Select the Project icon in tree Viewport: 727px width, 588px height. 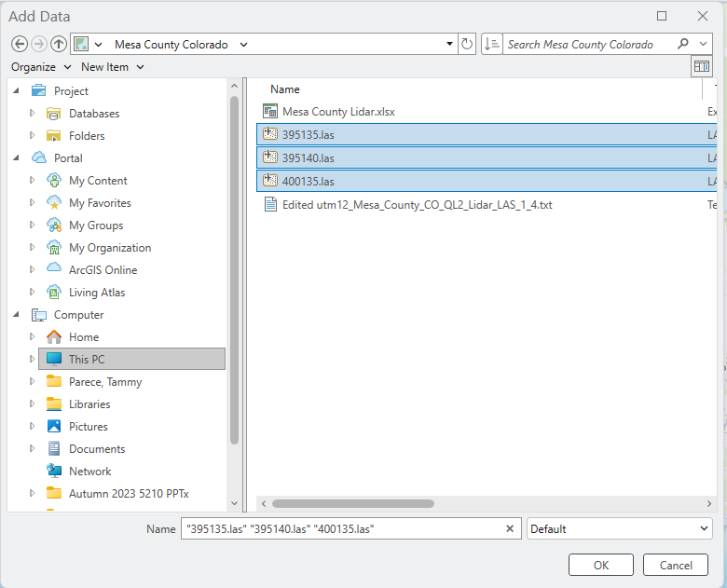(x=39, y=90)
